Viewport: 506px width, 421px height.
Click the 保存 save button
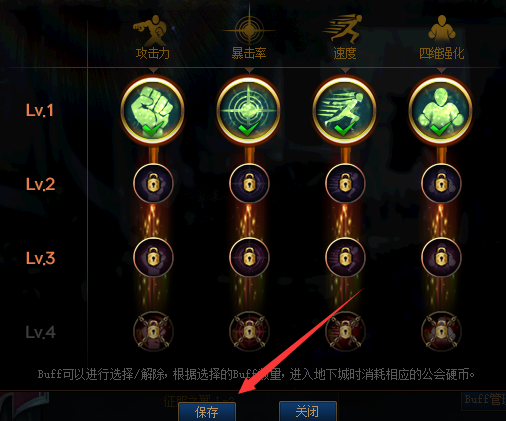tap(207, 412)
